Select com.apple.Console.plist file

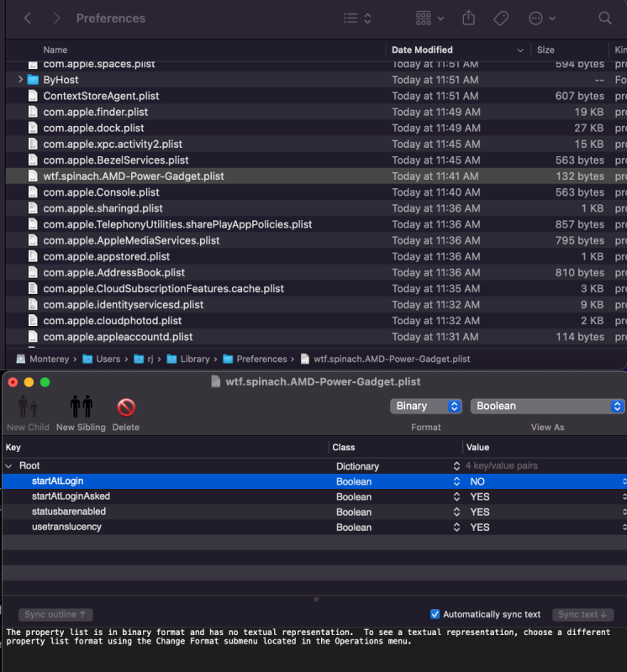click(101, 192)
